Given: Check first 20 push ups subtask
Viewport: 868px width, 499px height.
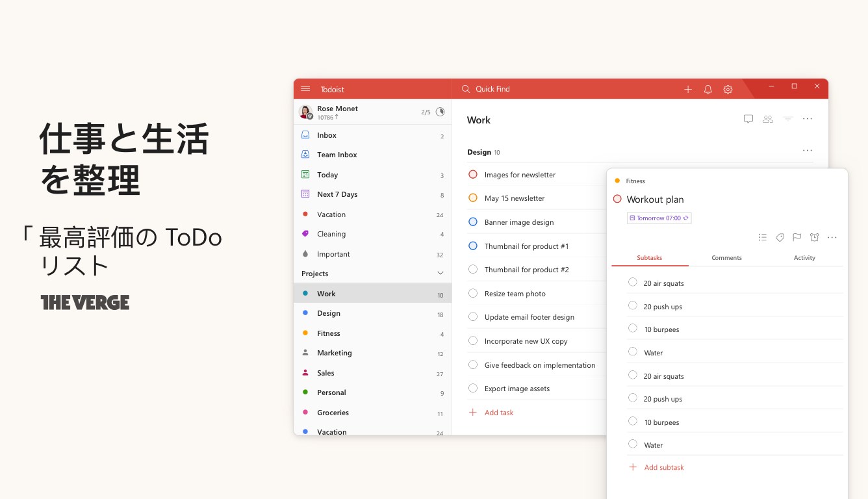Looking at the screenshot, I should pyautogui.click(x=633, y=305).
